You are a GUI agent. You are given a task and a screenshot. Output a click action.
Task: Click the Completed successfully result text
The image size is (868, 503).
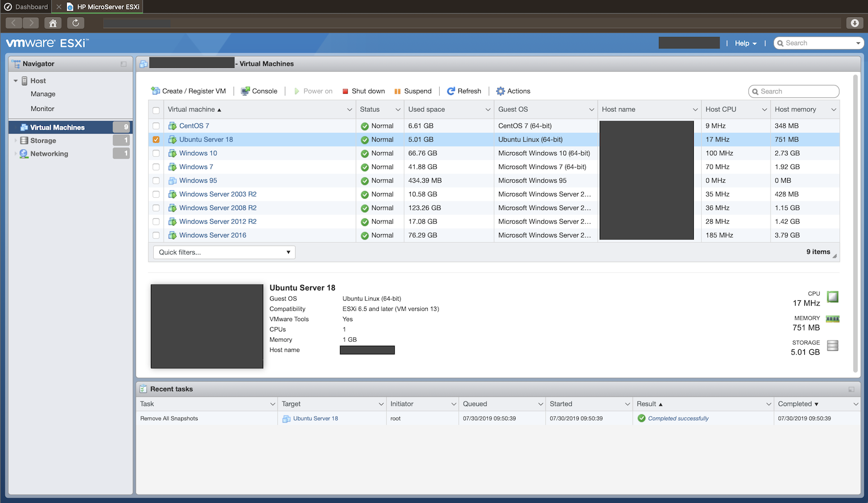pos(678,419)
